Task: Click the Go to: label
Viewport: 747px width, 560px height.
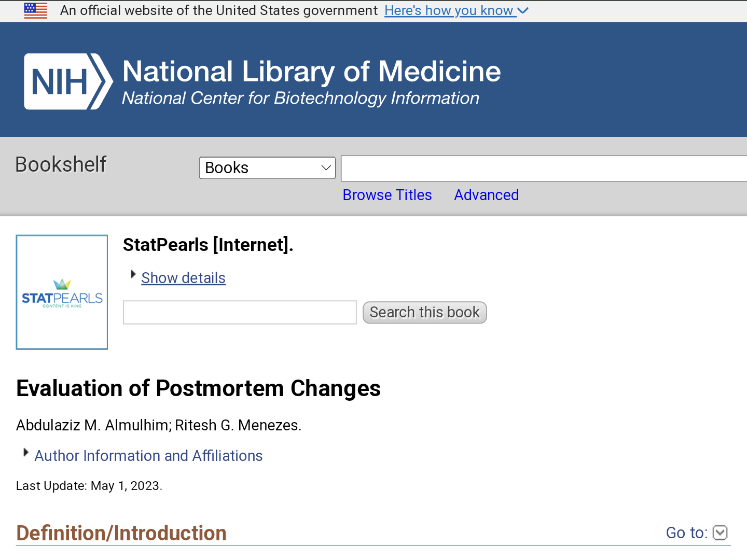Action: coord(686,533)
